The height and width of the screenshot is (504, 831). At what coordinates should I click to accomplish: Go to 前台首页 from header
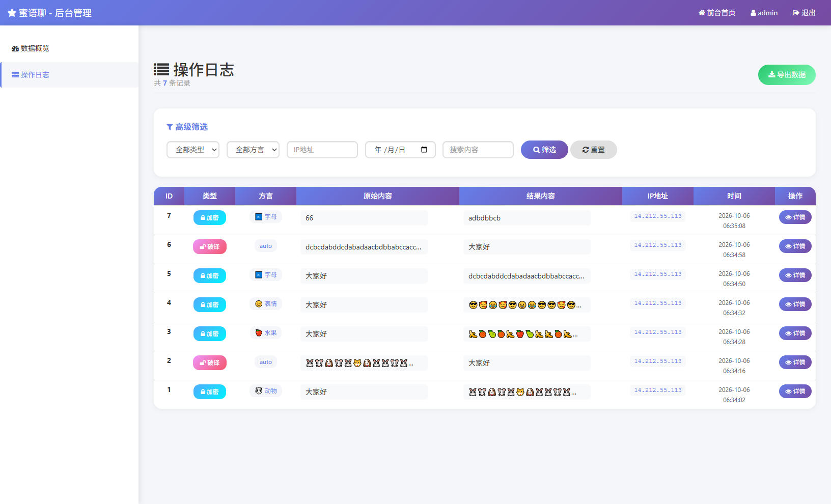[x=717, y=13]
